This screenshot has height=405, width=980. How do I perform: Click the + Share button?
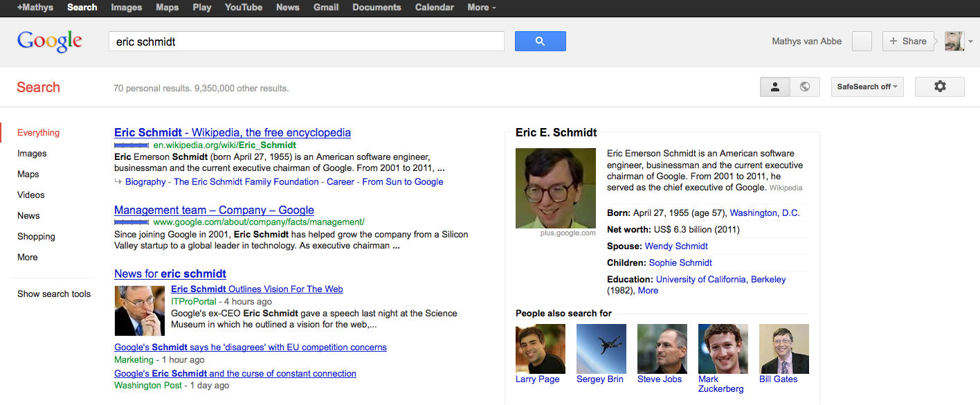point(908,42)
